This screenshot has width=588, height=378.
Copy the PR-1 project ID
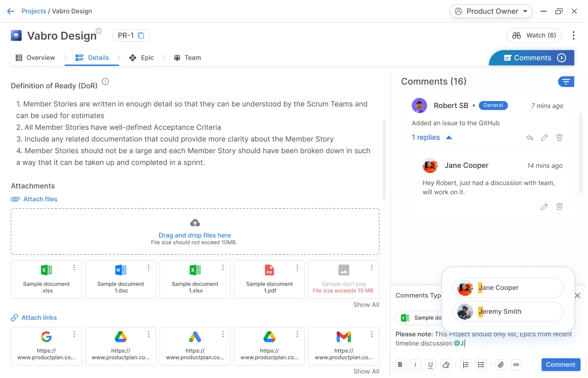pyautogui.click(x=141, y=36)
